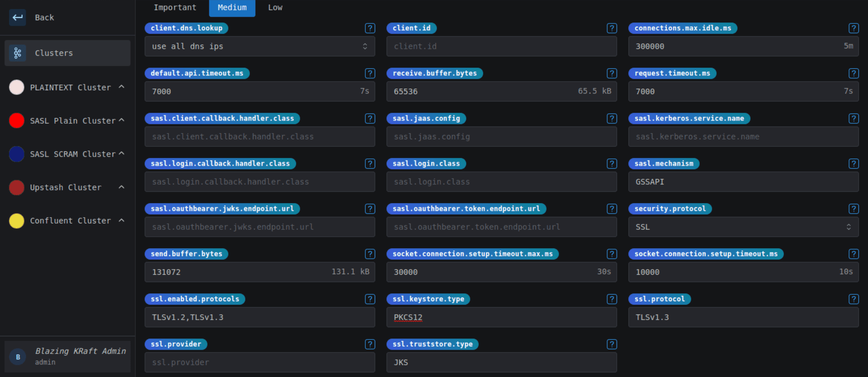Collapse the SASL SCRAM Cluster chevron
The image size is (868, 377).
point(121,154)
